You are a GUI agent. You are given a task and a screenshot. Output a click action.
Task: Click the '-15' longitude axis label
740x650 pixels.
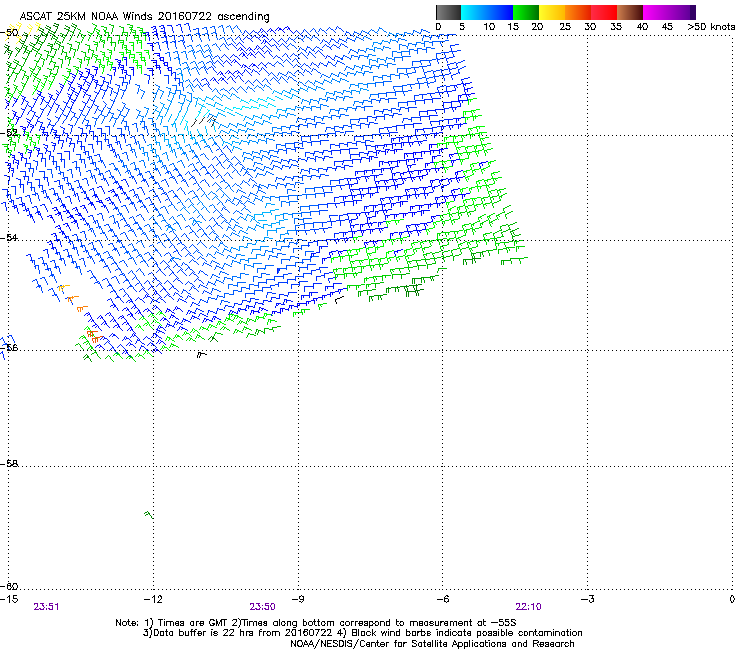(9, 599)
